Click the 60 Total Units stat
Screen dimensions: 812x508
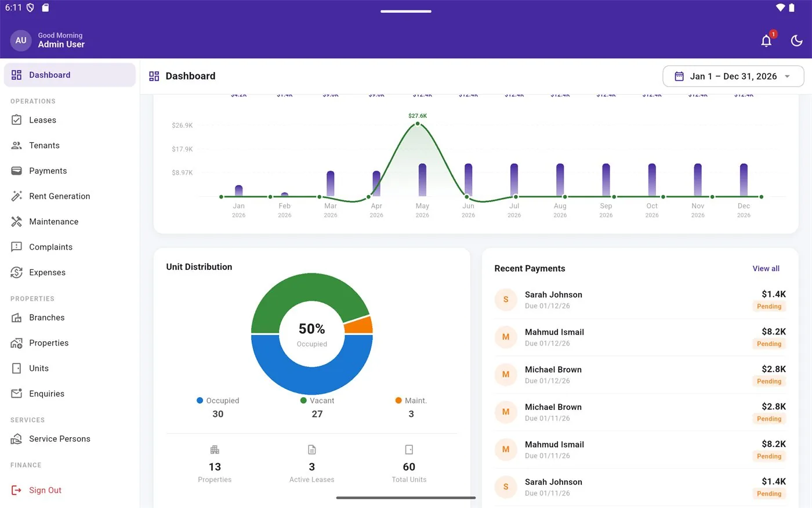[409, 464]
